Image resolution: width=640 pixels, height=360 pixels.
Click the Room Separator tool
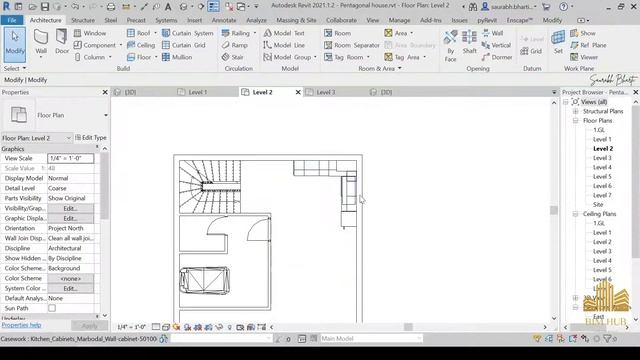click(x=351, y=45)
